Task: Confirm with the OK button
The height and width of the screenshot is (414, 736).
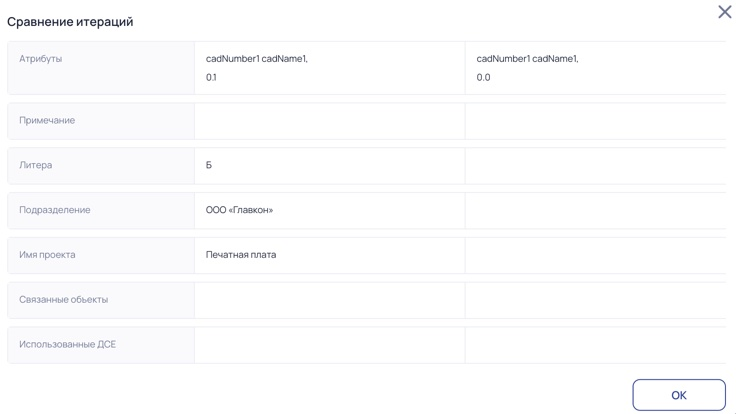Action: click(x=679, y=395)
